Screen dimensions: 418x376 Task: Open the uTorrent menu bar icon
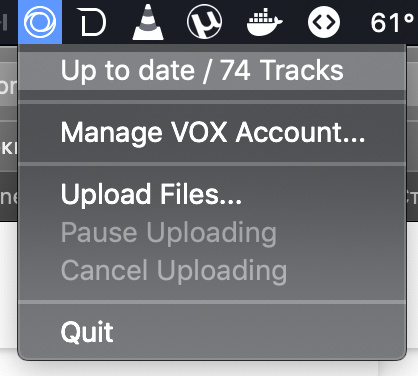pos(204,22)
